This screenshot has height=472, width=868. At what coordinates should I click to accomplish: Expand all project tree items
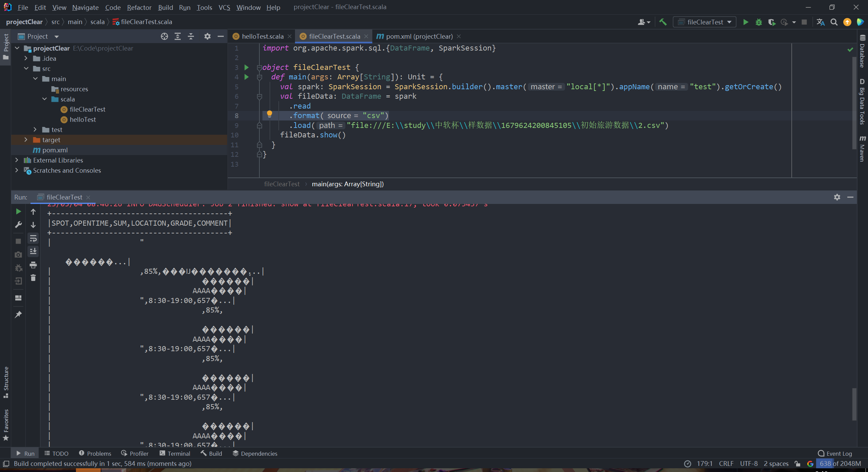click(178, 36)
